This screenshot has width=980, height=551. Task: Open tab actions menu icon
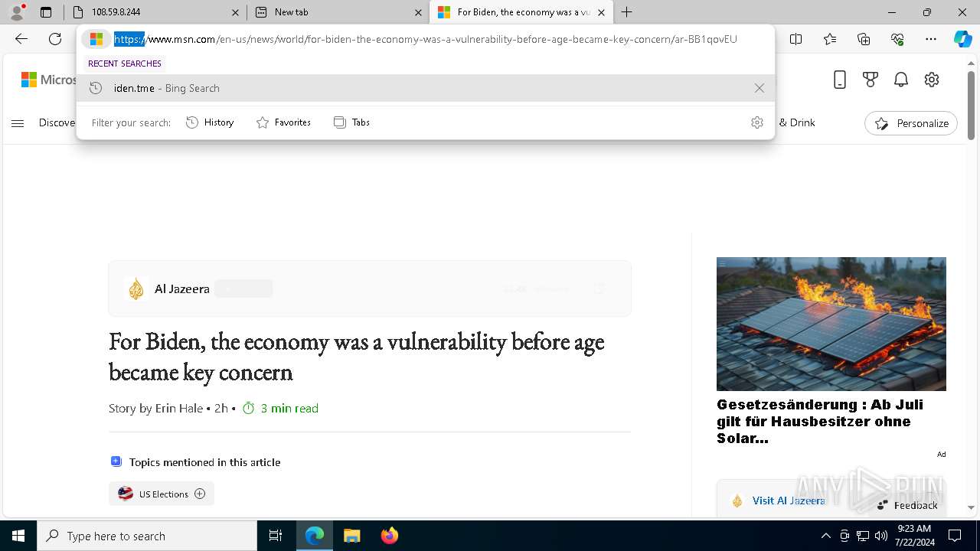click(x=46, y=12)
